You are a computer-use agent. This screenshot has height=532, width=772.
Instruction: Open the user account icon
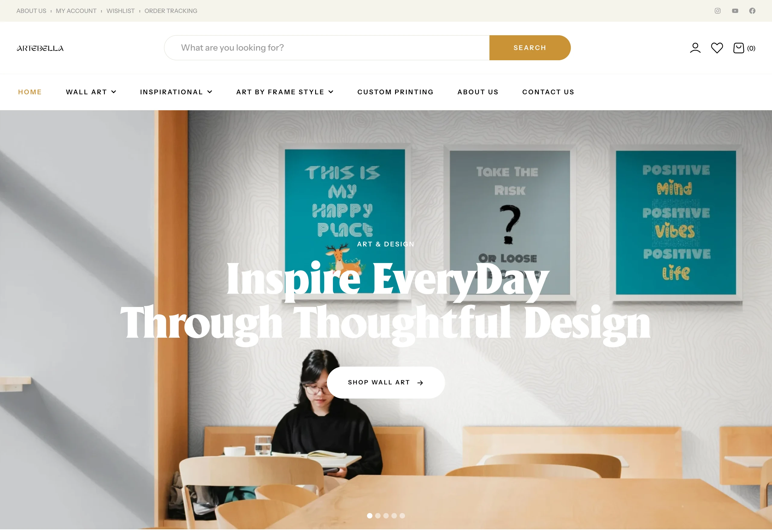(695, 48)
